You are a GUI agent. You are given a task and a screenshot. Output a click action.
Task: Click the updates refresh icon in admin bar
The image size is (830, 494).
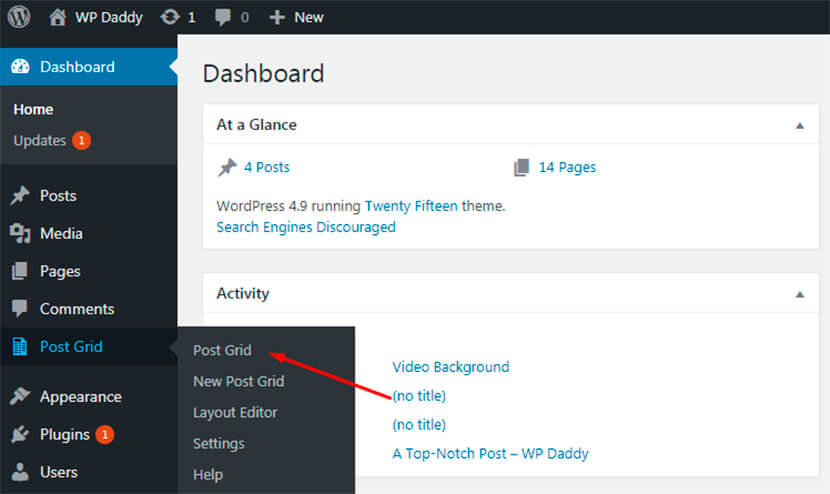170,17
